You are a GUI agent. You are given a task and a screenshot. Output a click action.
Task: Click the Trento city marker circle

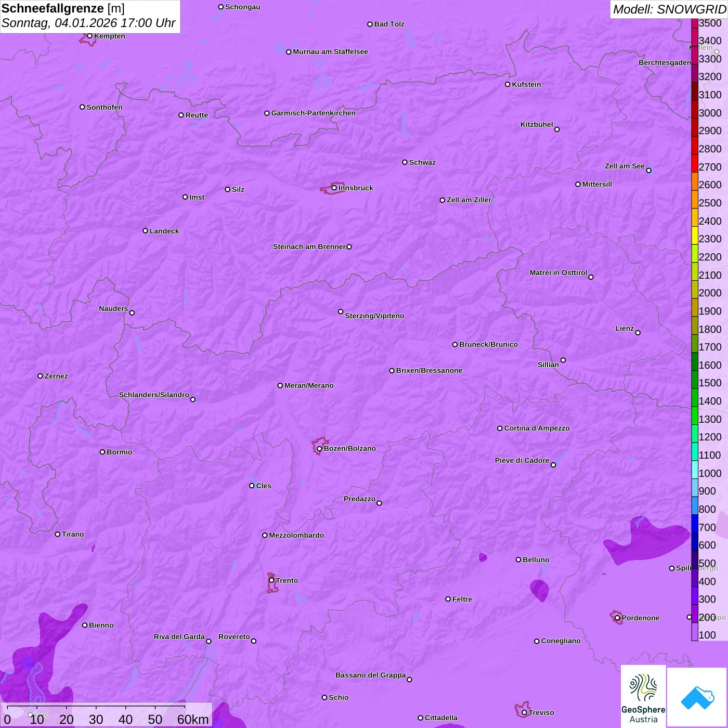271,580
